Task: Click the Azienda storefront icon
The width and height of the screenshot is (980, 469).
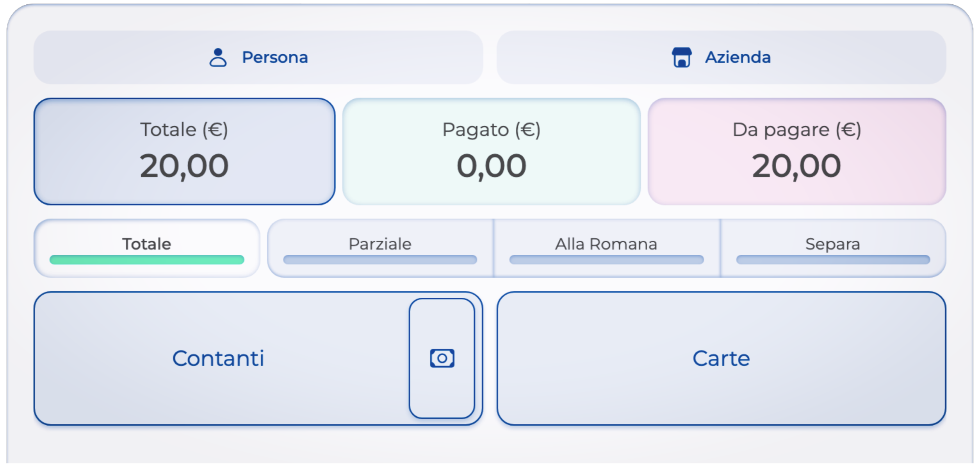Action: (x=681, y=57)
